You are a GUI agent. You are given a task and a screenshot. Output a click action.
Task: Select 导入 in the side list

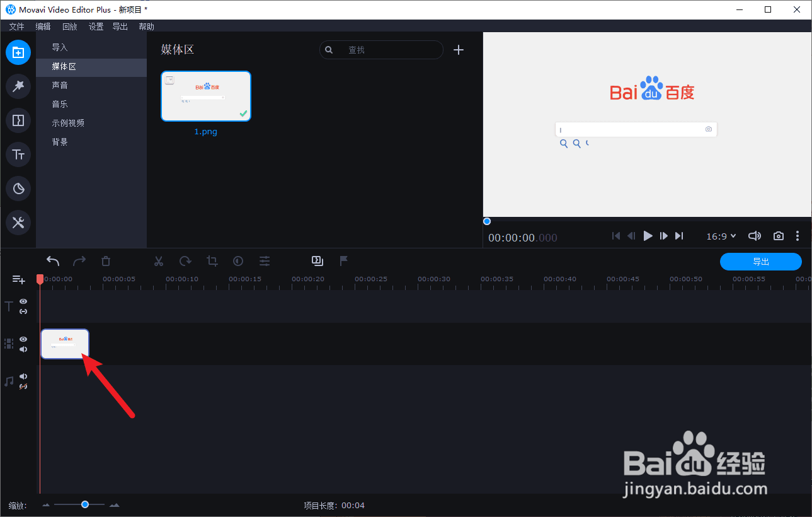coord(91,48)
